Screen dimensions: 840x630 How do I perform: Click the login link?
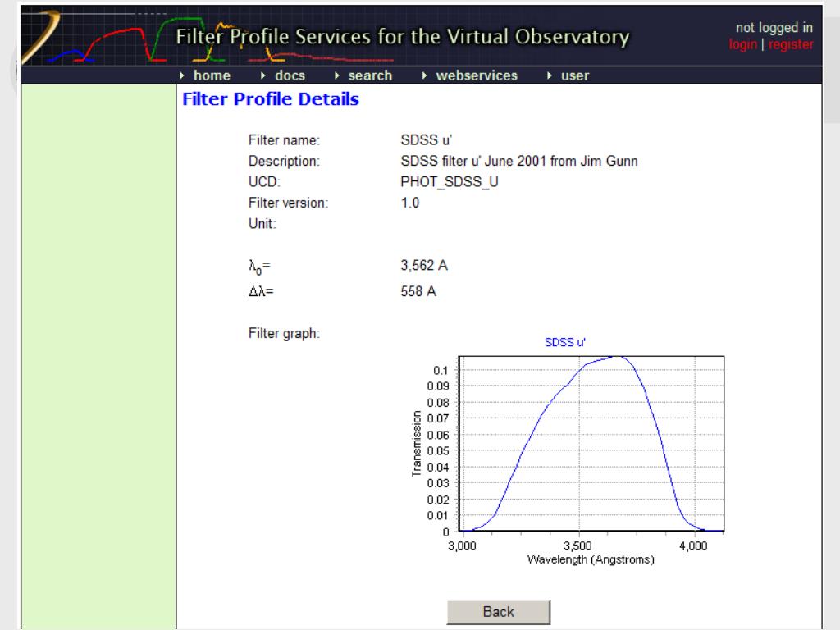coord(742,44)
